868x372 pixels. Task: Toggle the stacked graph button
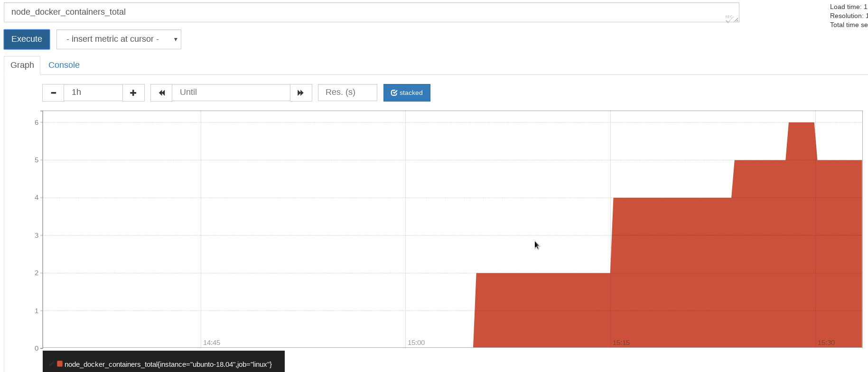(x=407, y=93)
